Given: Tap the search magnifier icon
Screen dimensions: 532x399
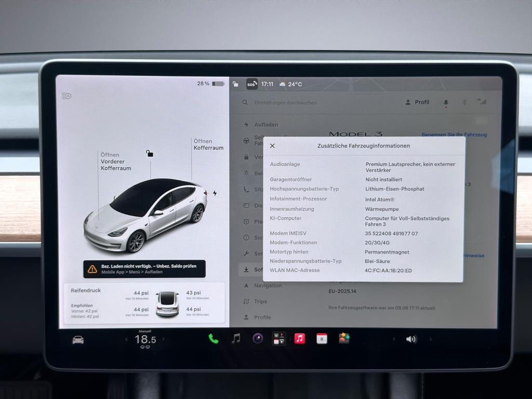Looking at the screenshot, I should (245, 102).
